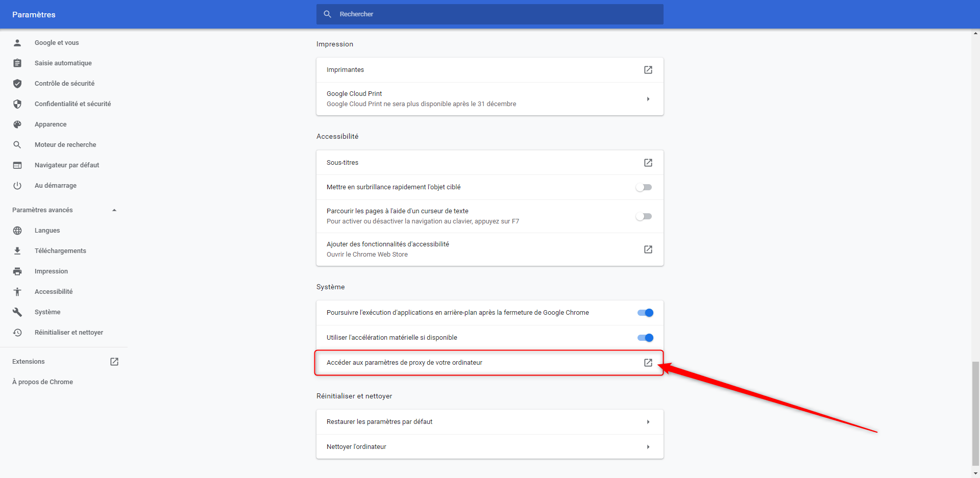The image size is (980, 478).
Task: Click the Langues globe icon
Action: coord(17,231)
